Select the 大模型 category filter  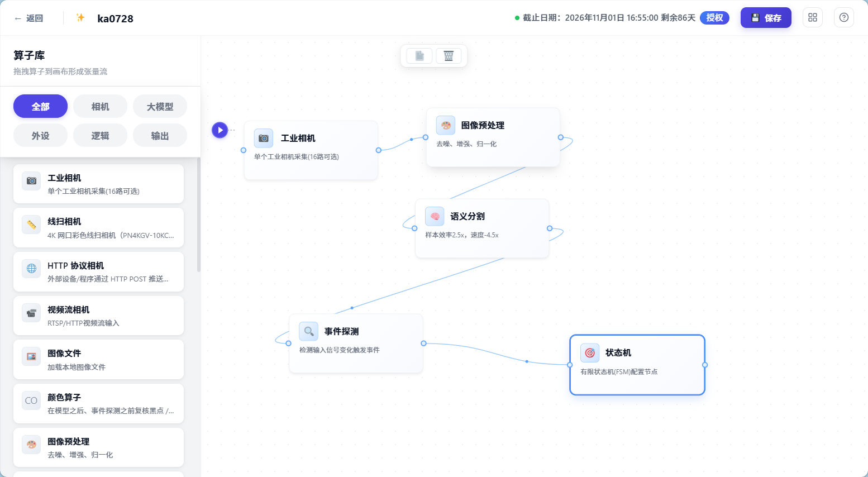[160, 106]
